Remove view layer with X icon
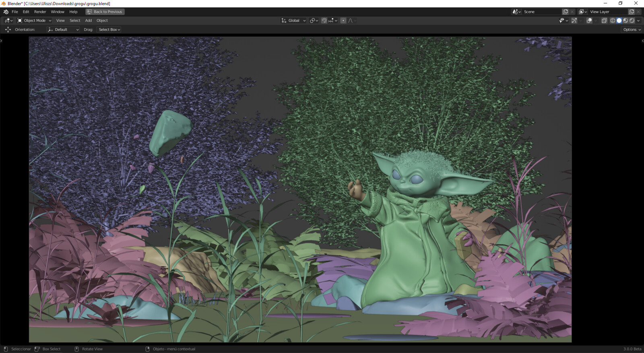The height and width of the screenshot is (353, 644). tap(638, 12)
